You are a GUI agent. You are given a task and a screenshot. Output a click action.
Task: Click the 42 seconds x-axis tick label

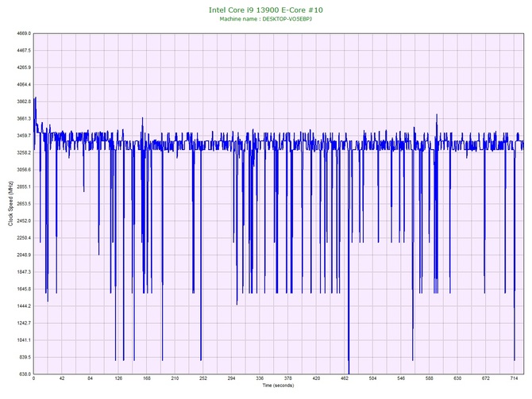click(62, 378)
